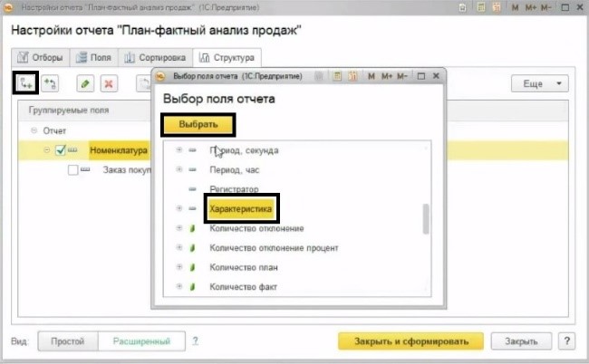Viewport: 589px width, 364px height.
Task: Switch view mode to Простой
Action: (x=67, y=341)
